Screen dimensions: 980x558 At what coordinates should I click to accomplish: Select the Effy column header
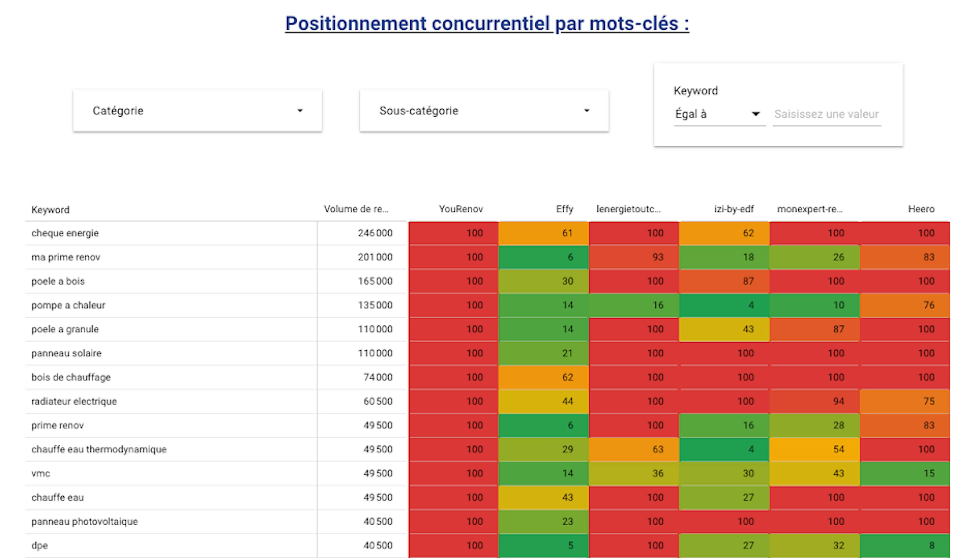(x=564, y=209)
